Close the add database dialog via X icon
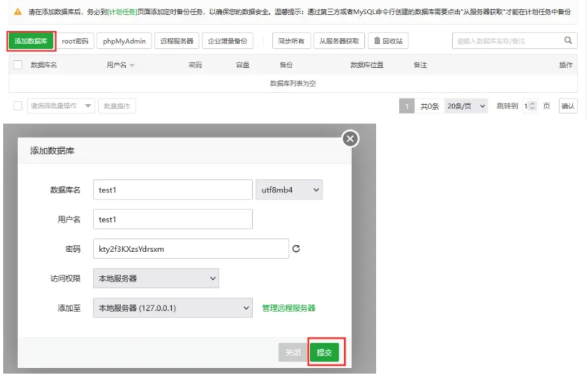 (x=351, y=139)
